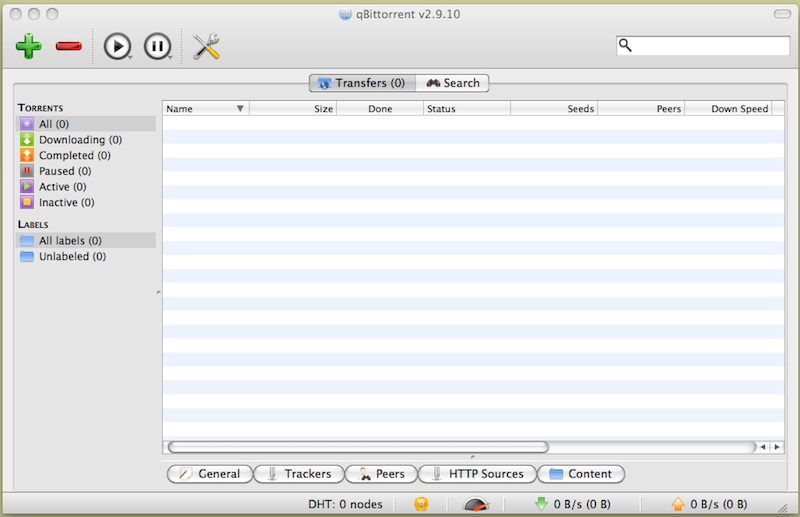The height and width of the screenshot is (517, 800).
Task: Toggle the General properties panel button
Action: point(209,474)
